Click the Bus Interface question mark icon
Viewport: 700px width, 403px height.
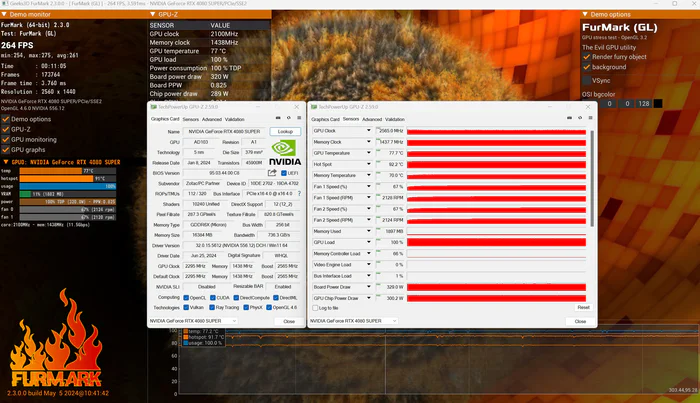click(299, 194)
